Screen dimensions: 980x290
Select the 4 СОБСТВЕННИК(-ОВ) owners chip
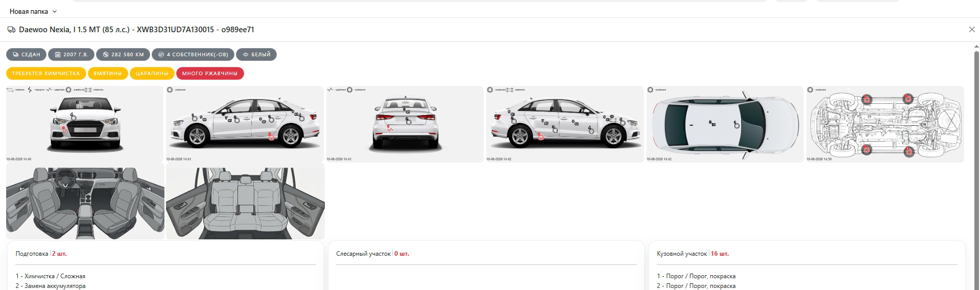(193, 54)
